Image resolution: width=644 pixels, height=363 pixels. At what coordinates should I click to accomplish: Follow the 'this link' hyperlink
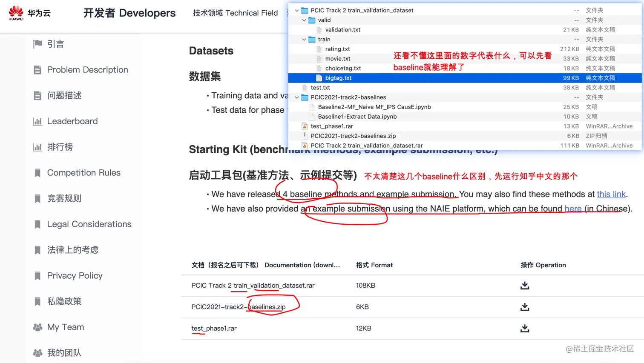pyautogui.click(x=611, y=194)
